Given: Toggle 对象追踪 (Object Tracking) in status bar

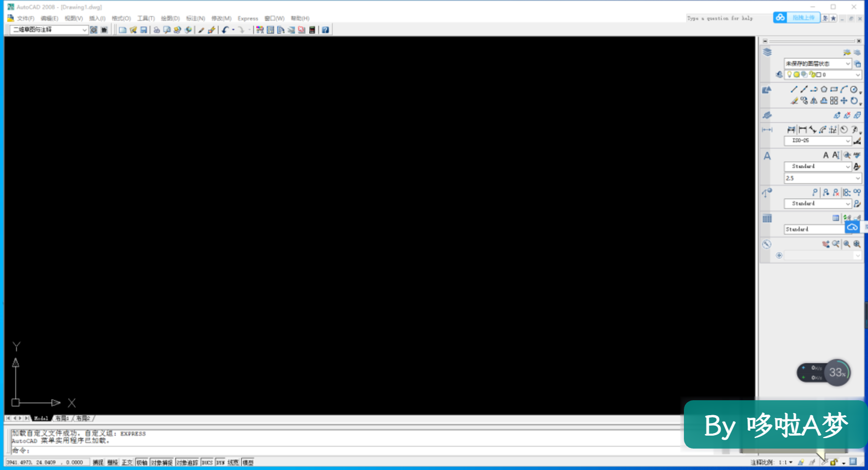Looking at the screenshot, I should click(x=187, y=463).
